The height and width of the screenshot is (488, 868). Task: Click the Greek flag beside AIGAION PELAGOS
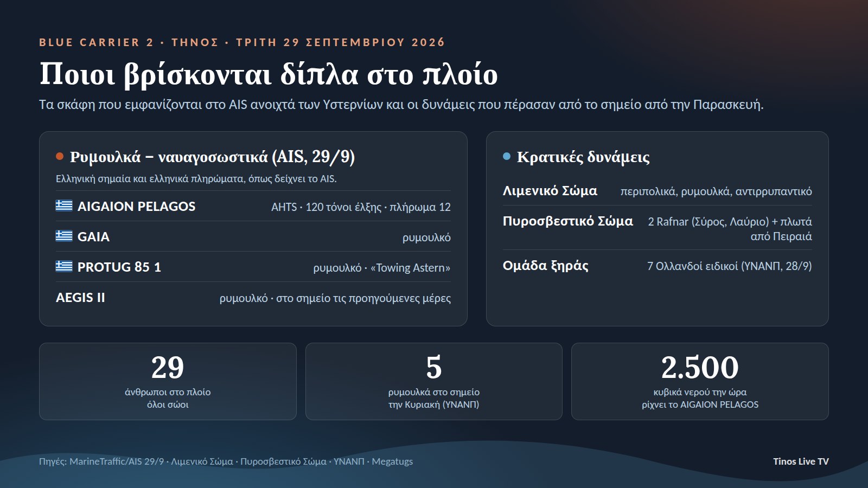click(64, 206)
